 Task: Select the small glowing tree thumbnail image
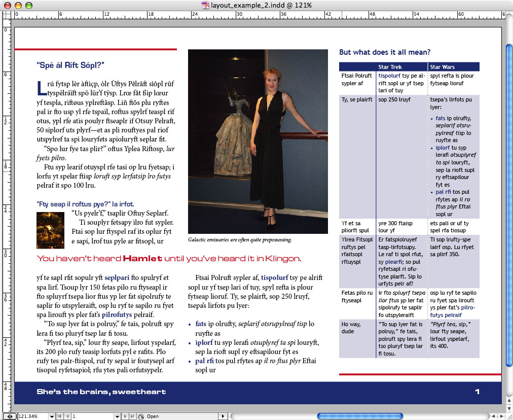point(50,230)
